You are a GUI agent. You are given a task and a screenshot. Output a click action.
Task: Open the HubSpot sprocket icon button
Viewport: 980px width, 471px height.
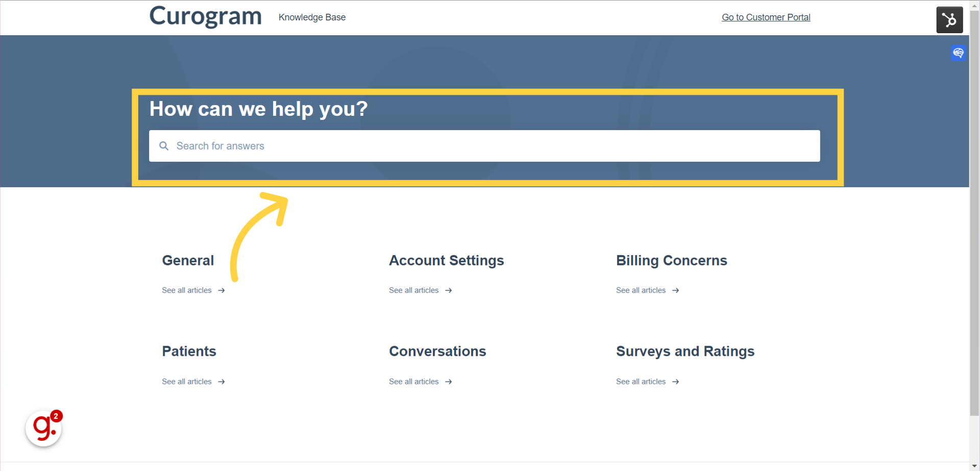pyautogui.click(x=949, y=20)
